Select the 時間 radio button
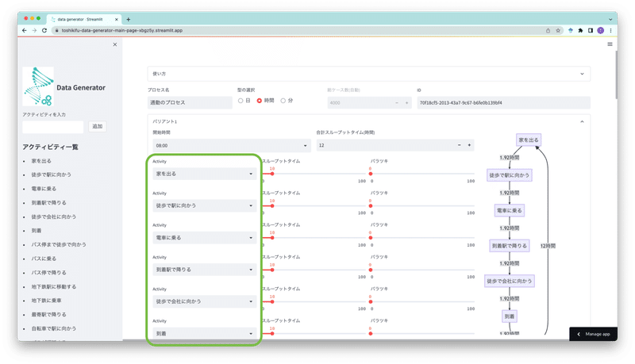The width and height of the screenshot is (635, 364). 260,101
